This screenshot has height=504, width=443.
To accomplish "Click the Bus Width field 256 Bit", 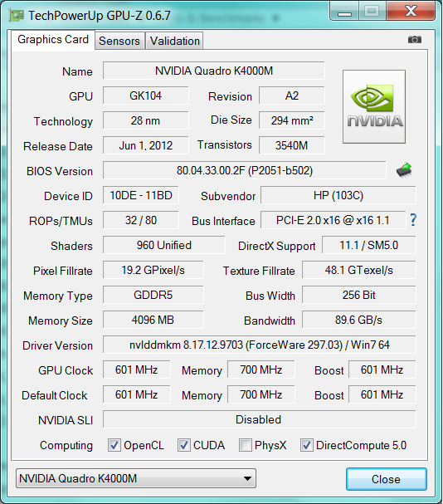I will coord(359,295).
